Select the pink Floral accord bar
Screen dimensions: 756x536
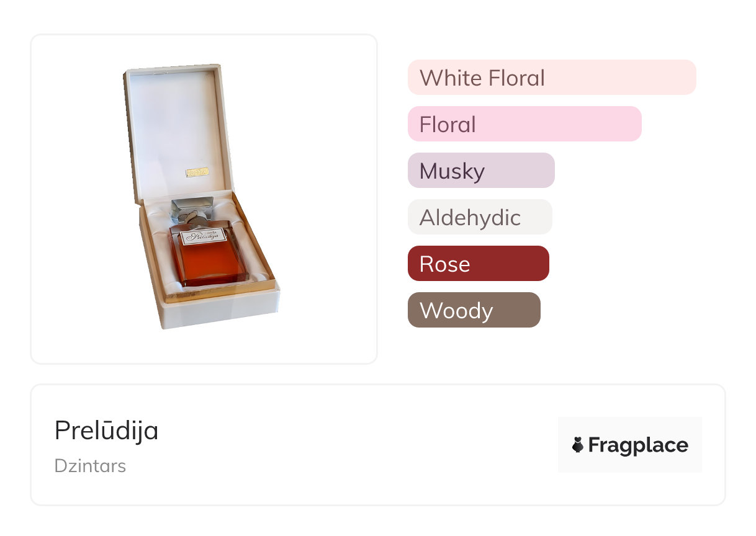click(x=524, y=124)
